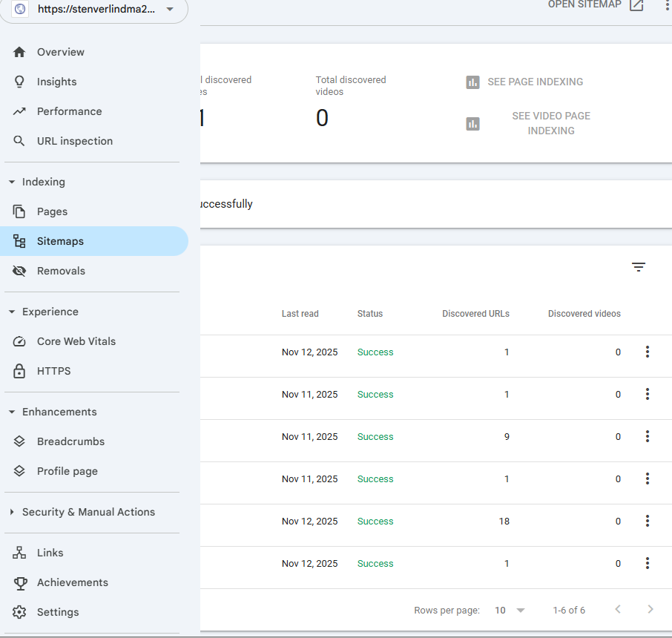Open the external link icon beside Open Sitemap
The image size is (672, 638).
pos(636,5)
